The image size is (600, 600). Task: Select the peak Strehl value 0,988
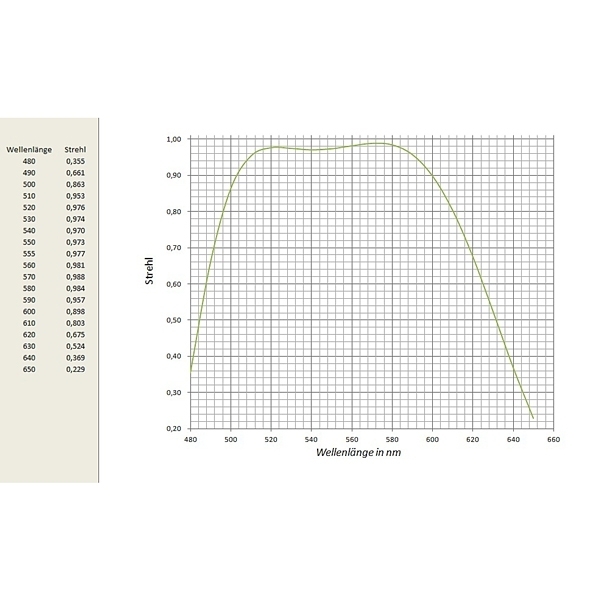coord(75,277)
